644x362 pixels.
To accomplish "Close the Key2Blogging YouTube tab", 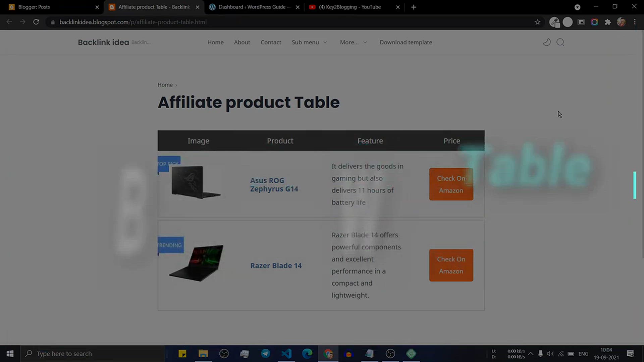I will coord(398,7).
